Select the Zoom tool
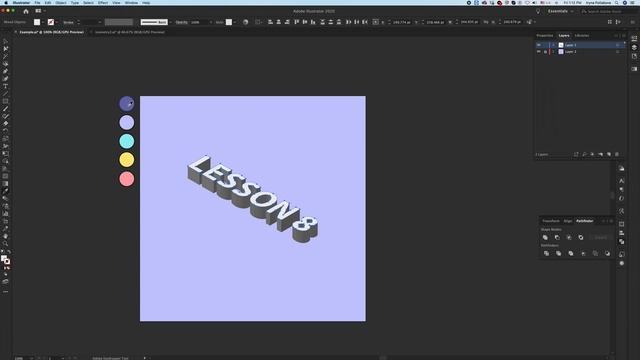The height and width of the screenshot is (360, 640). (5, 244)
